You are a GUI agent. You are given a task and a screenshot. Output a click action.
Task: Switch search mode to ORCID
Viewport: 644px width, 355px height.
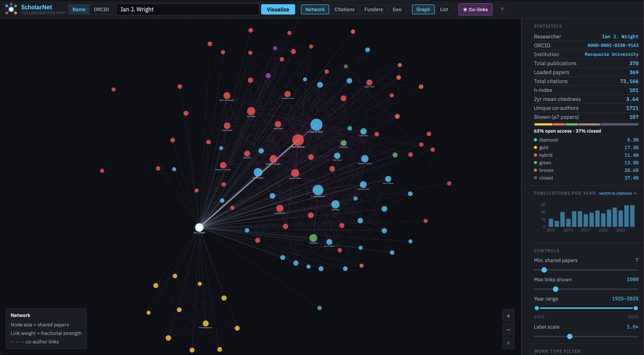(x=101, y=10)
